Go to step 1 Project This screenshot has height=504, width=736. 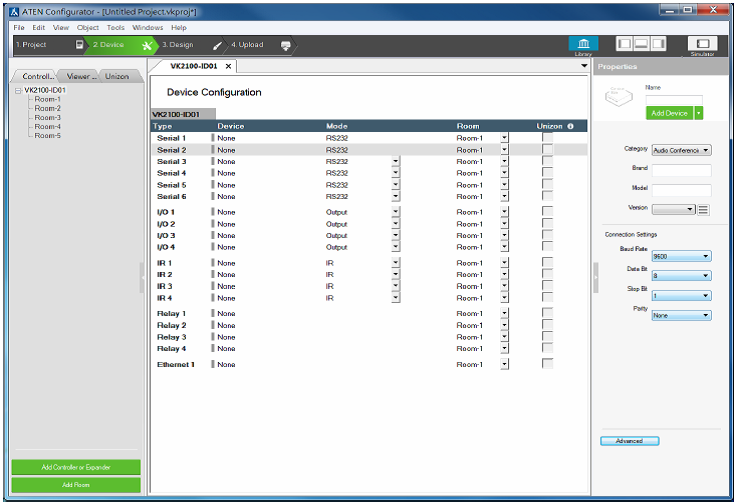click(x=47, y=45)
